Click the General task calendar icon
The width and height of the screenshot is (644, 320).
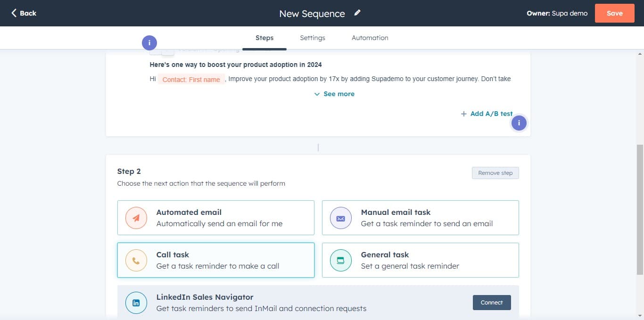[x=340, y=260]
